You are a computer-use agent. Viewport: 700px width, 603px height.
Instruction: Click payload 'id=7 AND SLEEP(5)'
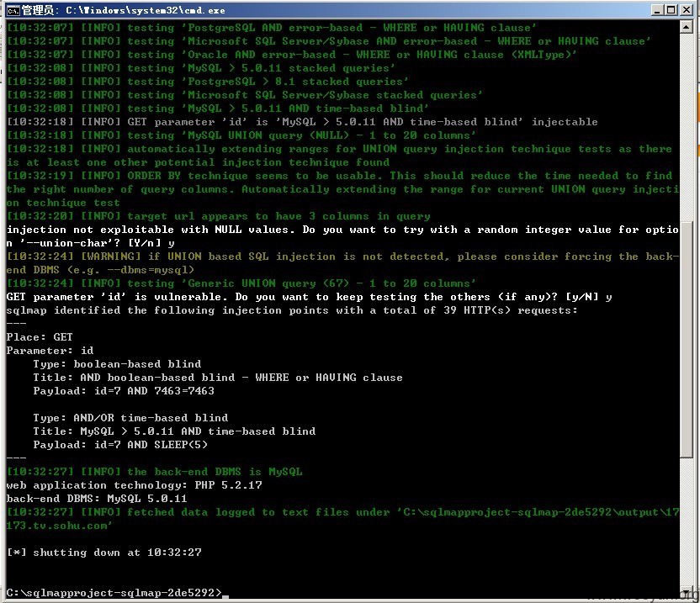(151, 445)
